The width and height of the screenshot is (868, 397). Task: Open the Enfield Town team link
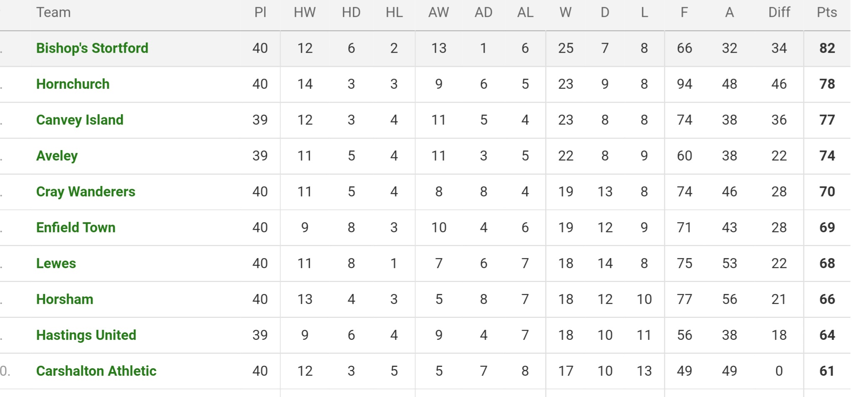pyautogui.click(x=76, y=228)
